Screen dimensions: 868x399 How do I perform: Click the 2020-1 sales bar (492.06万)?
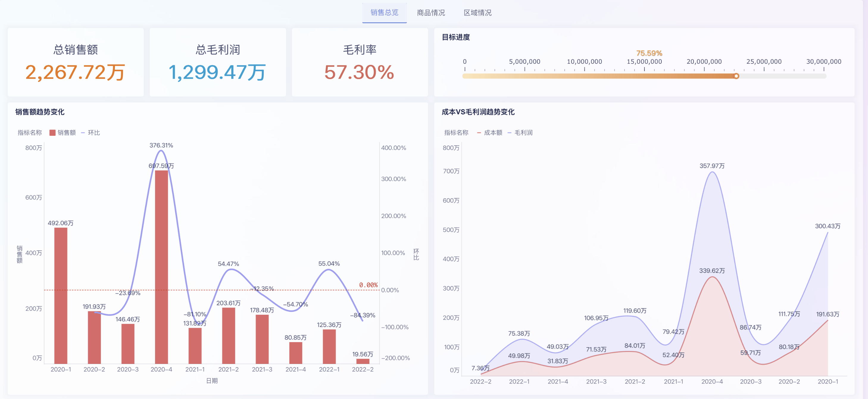[x=61, y=296]
